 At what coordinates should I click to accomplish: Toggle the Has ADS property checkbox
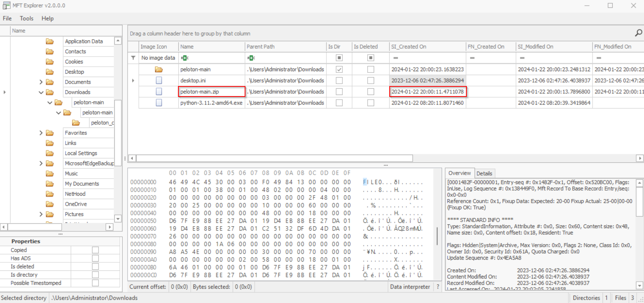click(95, 258)
